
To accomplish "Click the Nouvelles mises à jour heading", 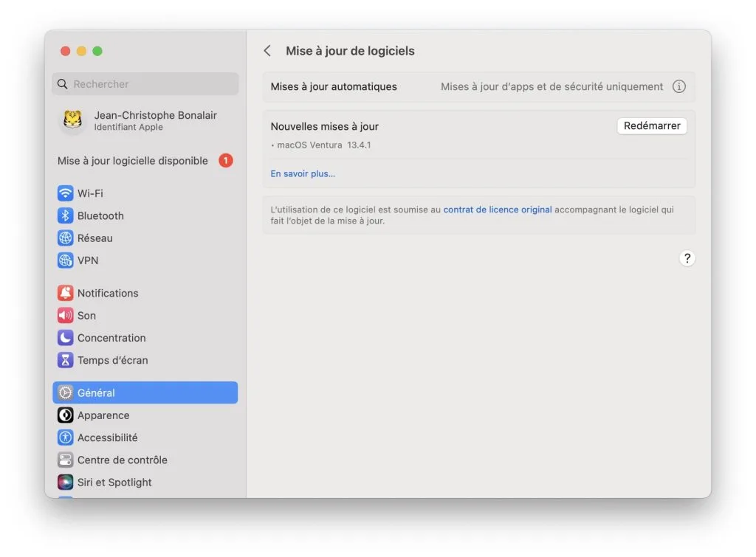I will [325, 126].
